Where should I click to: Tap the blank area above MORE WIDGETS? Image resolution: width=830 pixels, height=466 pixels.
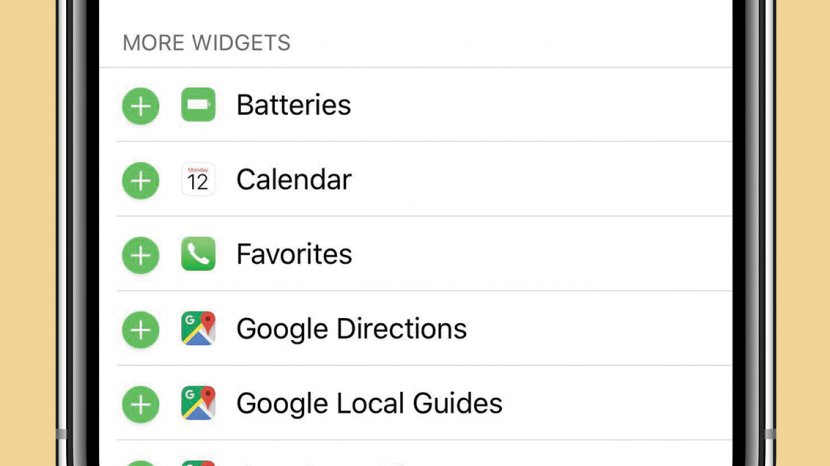tap(415, 12)
